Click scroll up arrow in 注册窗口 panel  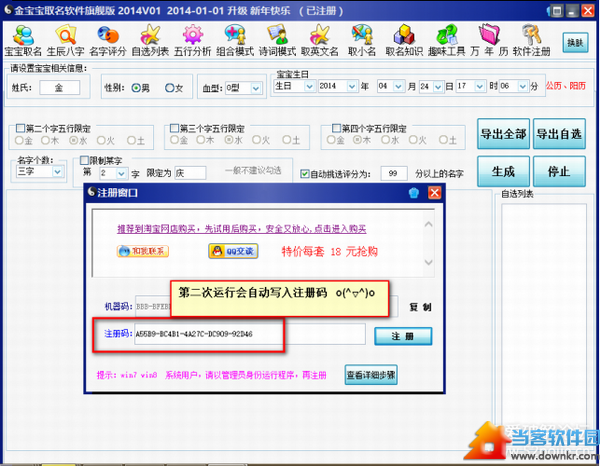pyautogui.click(x=429, y=224)
